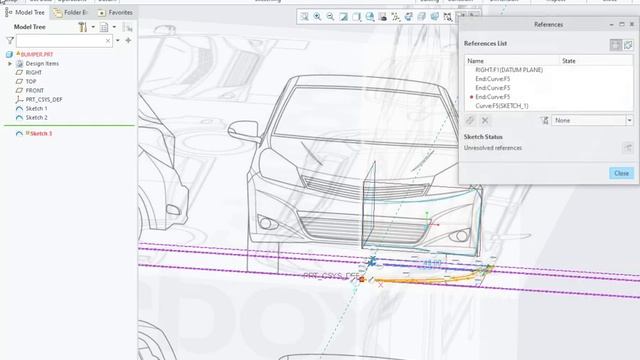Click the PRT_CSYS_DEF label in the viewport

(x=331, y=276)
